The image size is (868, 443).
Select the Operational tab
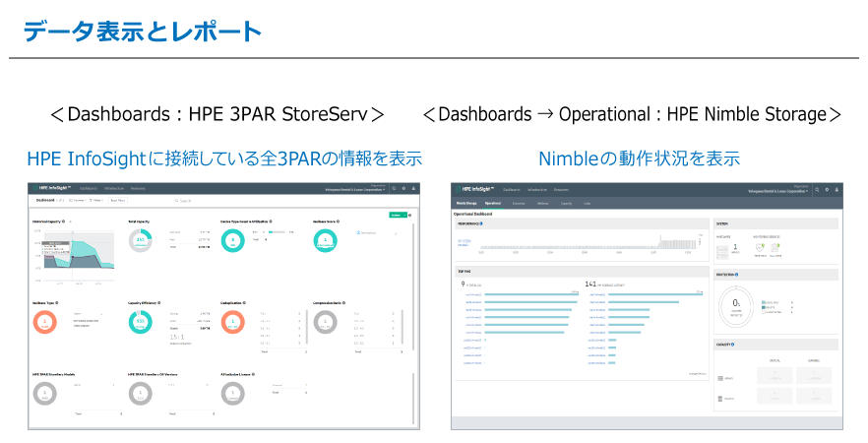[x=493, y=203]
